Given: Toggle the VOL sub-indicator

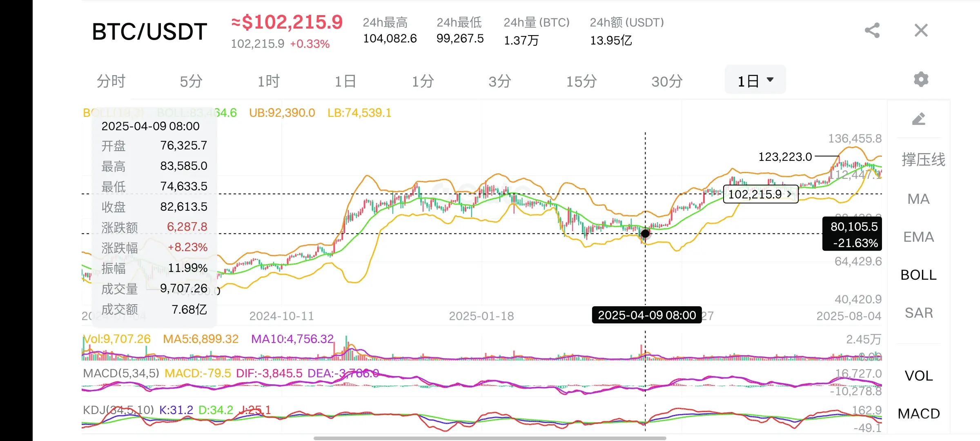Looking at the screenshot, I should pyautogui.click(x=918, y=376).
